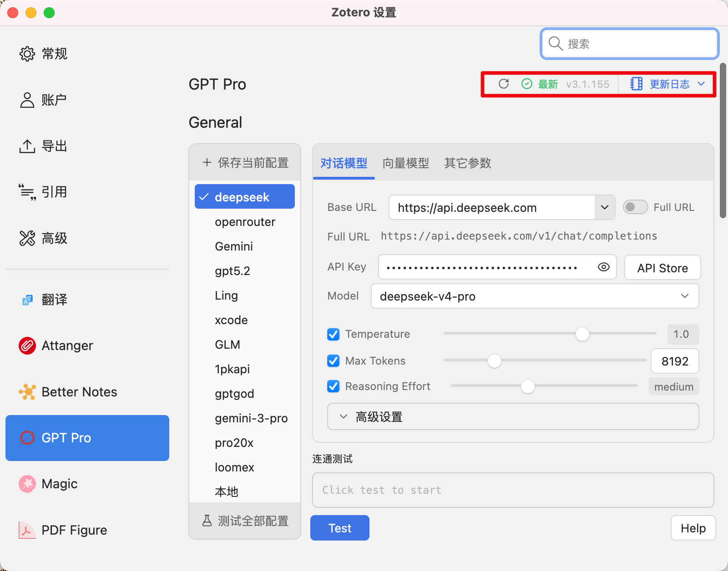Open the Model deepseek-v4-pro dropdown
728x571 pixels.
pyautogui.click(x=535, y=296)
